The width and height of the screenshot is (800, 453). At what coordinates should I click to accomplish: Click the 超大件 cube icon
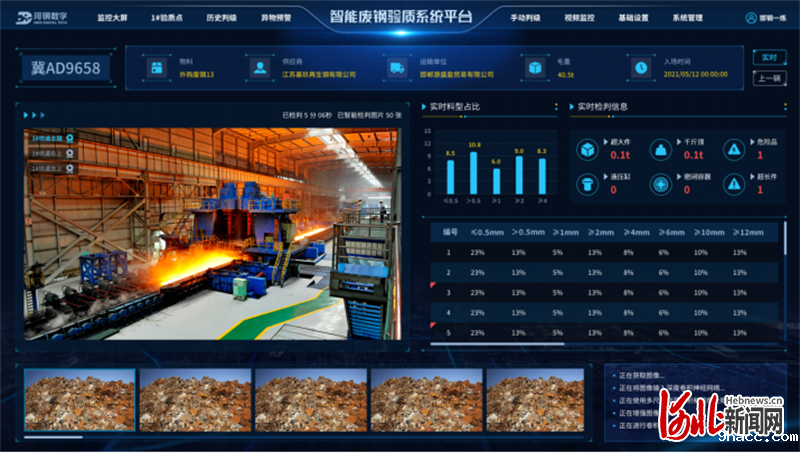tap(587, 150)
